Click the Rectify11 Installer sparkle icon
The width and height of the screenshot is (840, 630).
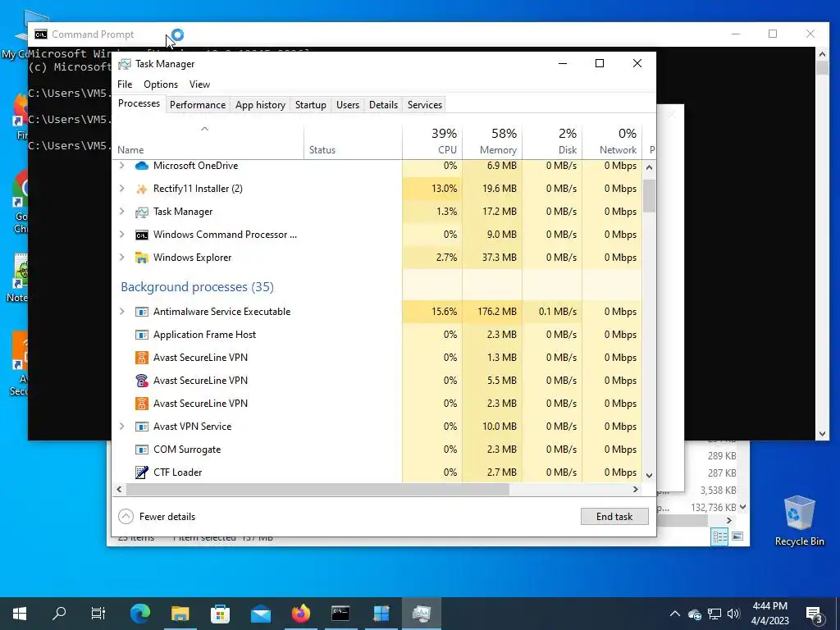pos(141,189)
